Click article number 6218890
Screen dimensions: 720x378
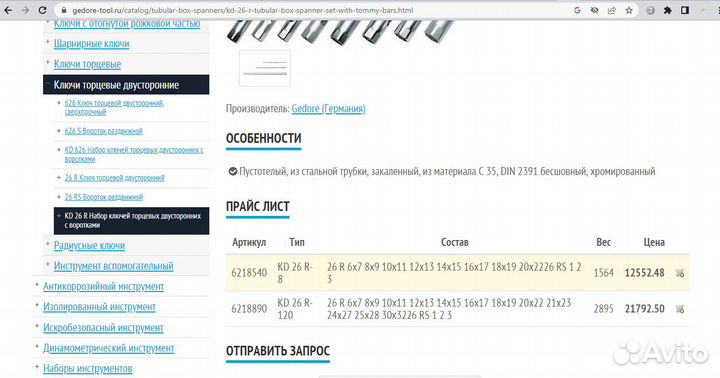pyautogui.click(x=249, y=309)
